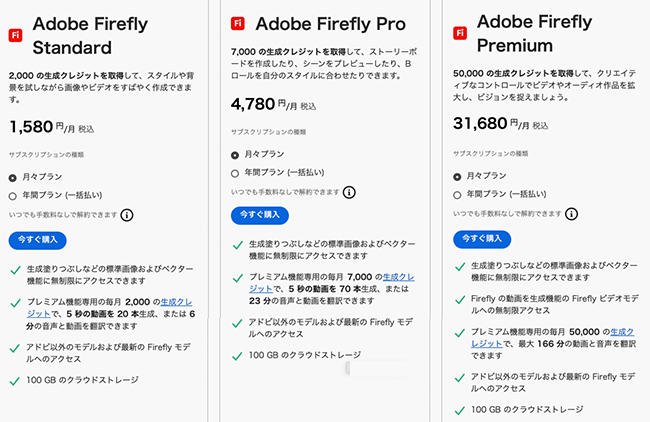Image resolution: width=650 pixels, height=422 pixels.
Task: Click the Firefly Standard Fi logo icon
Action: [x=15, y=35]
